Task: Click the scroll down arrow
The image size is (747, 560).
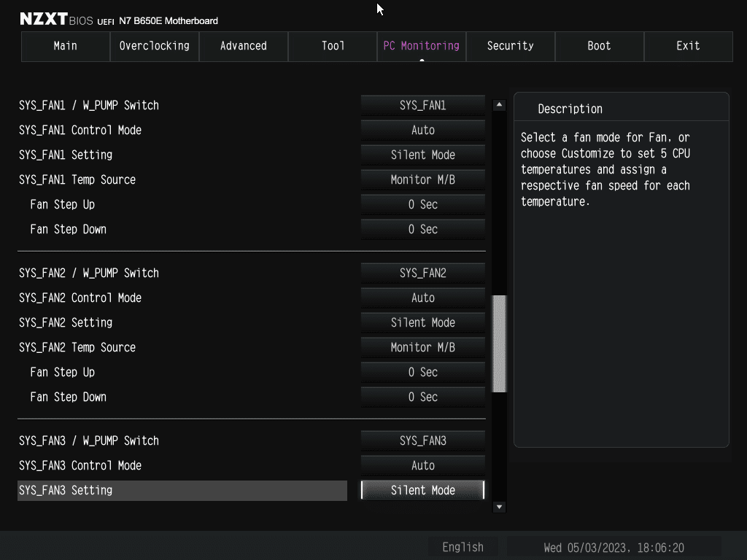Action: (499, 507)
